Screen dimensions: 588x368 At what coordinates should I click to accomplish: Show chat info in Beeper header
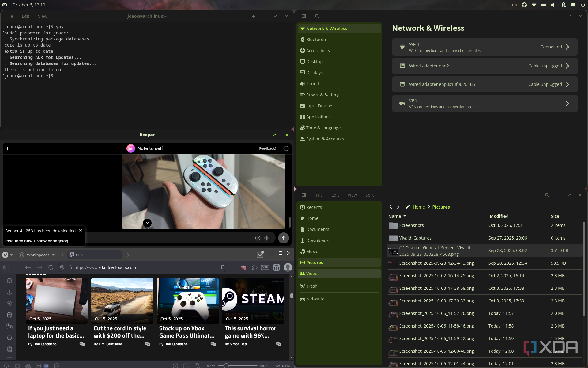click(286, 148)
